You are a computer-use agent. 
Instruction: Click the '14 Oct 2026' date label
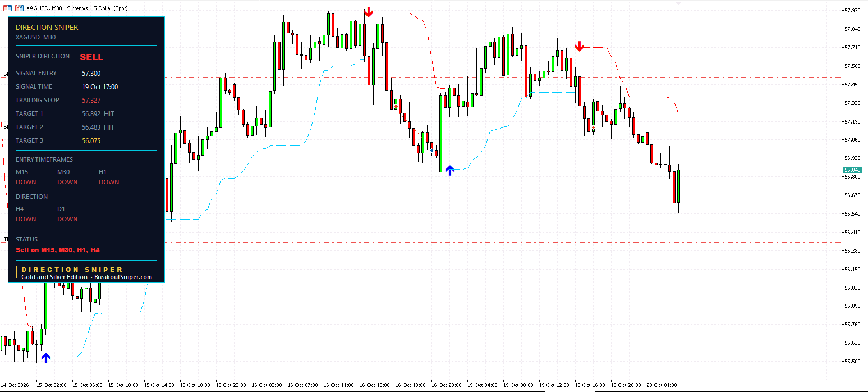(15, 385)
